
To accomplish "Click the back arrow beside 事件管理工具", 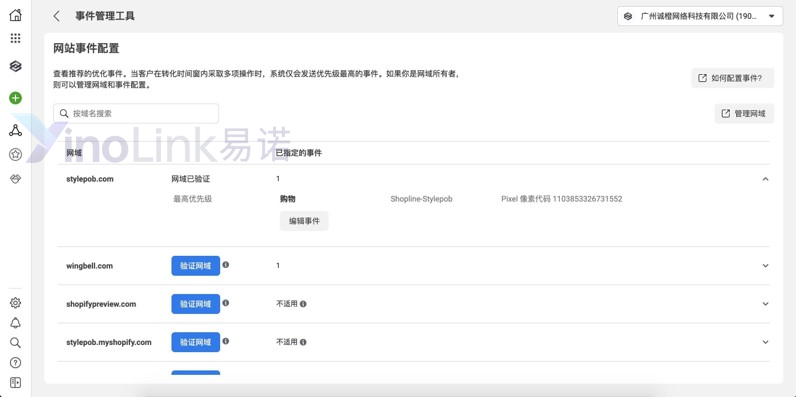I will [x=56, y=16].
